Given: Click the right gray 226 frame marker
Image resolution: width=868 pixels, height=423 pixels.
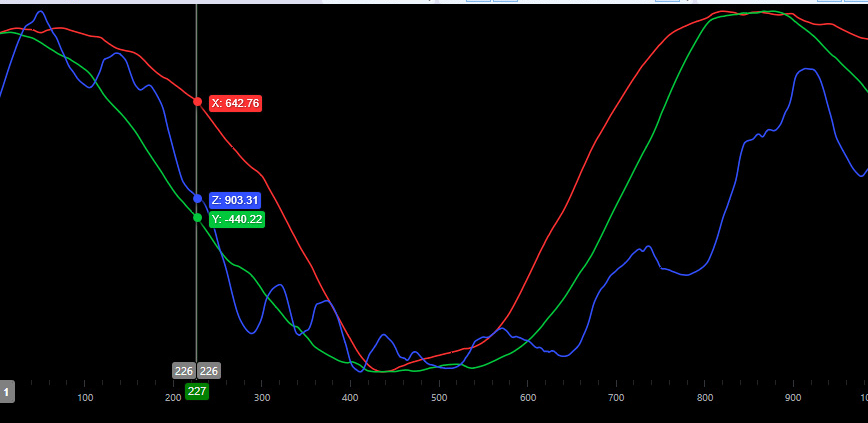Looking at the screenshot, I should [209, 371].
